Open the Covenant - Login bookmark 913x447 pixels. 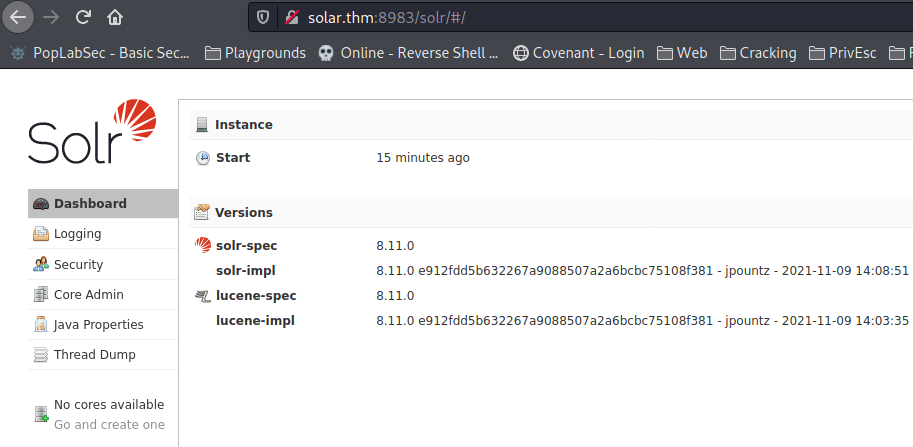578,53
